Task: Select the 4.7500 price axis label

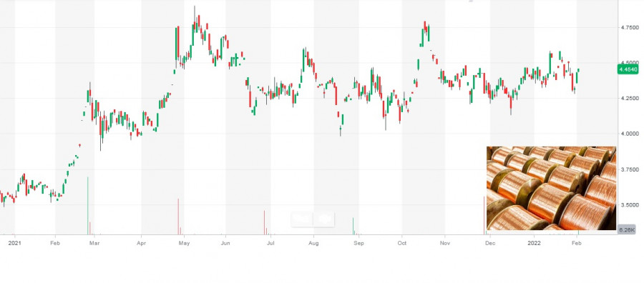Action: (629, 27)
